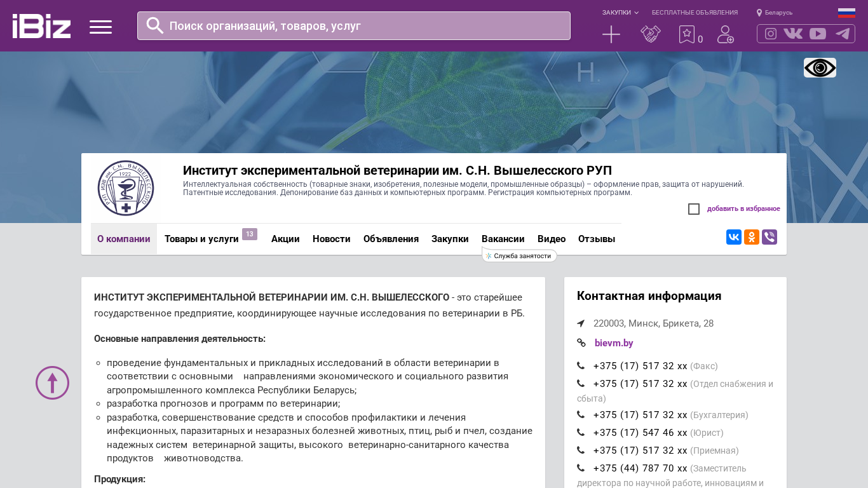Switch language via Russian flag
This screenshot has height=488, width=868.
pyautogui.click(x=846, y=13)
